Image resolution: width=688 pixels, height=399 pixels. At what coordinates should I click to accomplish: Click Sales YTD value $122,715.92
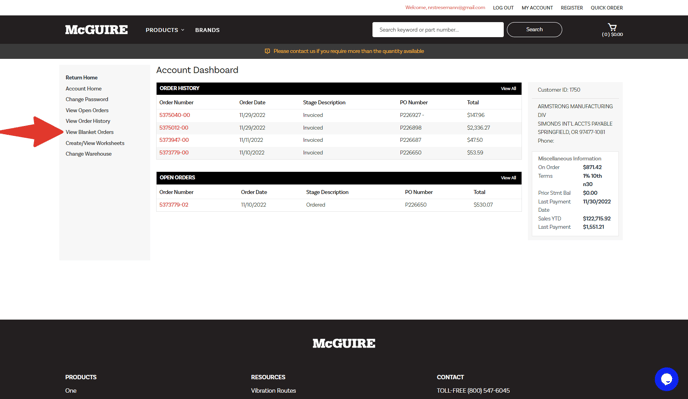[596, 219]
